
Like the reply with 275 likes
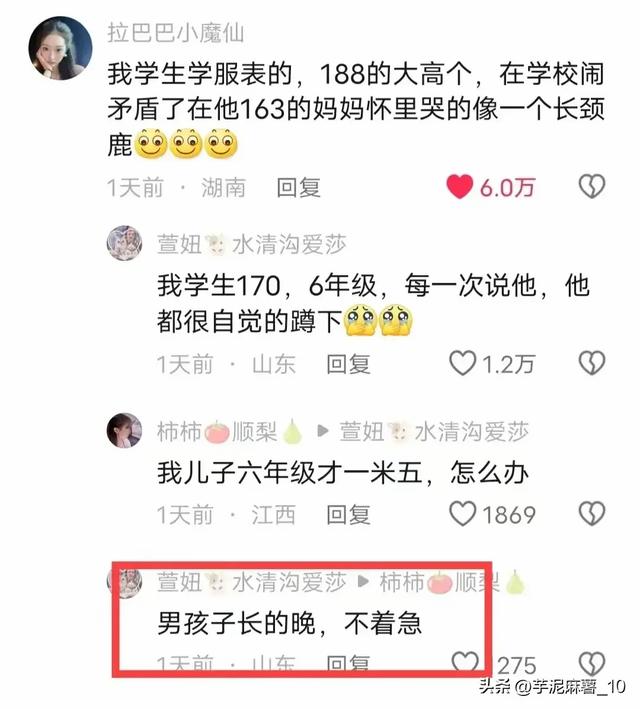(465, 663)
